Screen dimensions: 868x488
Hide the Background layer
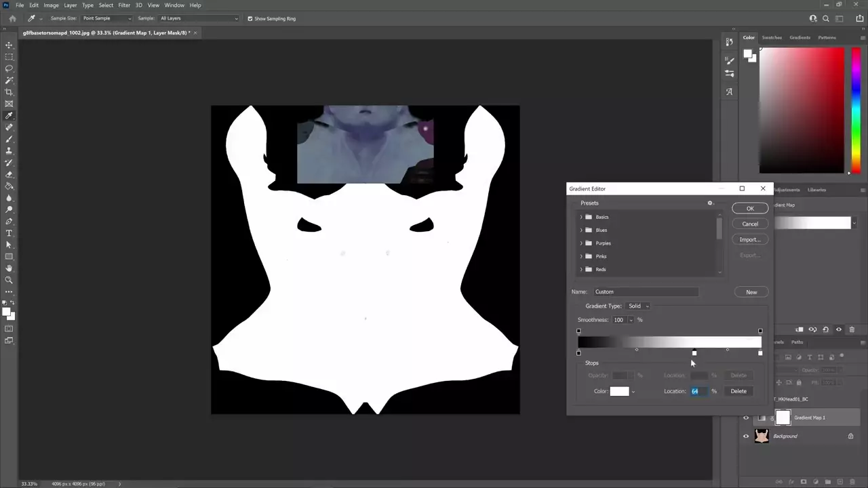(x=746, y=436)
